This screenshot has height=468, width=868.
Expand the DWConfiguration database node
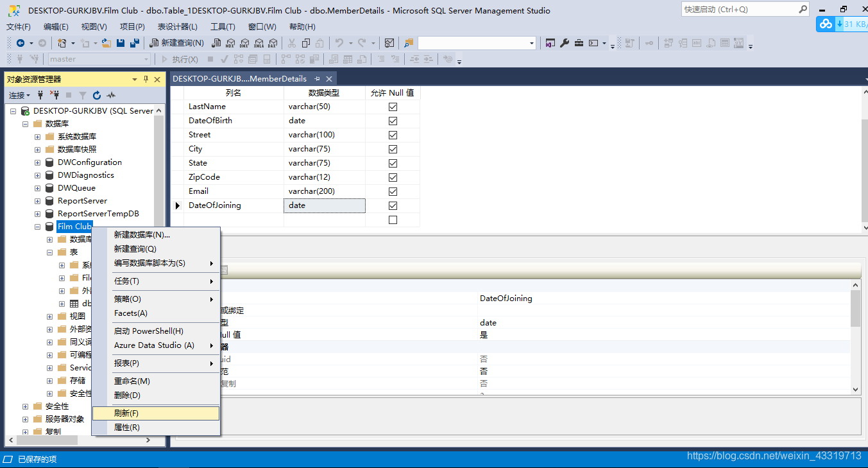[x=37, y=162]
